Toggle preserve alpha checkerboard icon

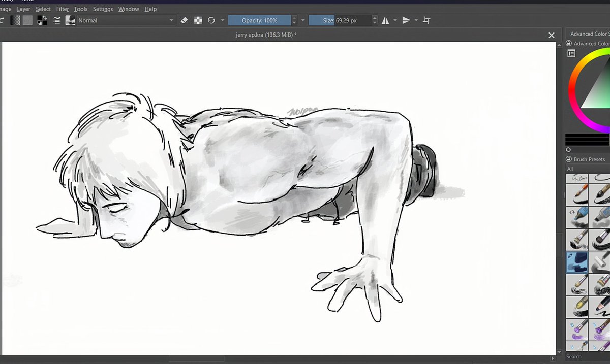(x=198, y=20)
